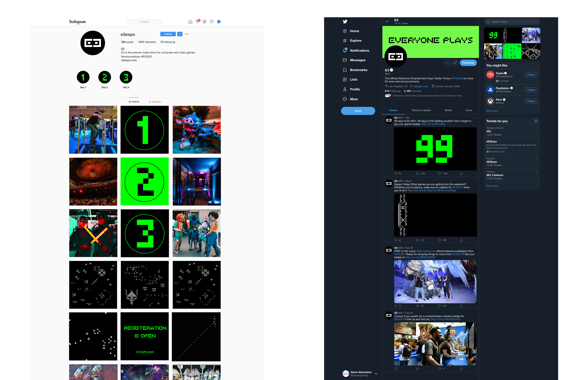This screenshot has width=588, height=380.
Task: Like the #TBT Monster Hunter tweet
Action: pos(439,306)
